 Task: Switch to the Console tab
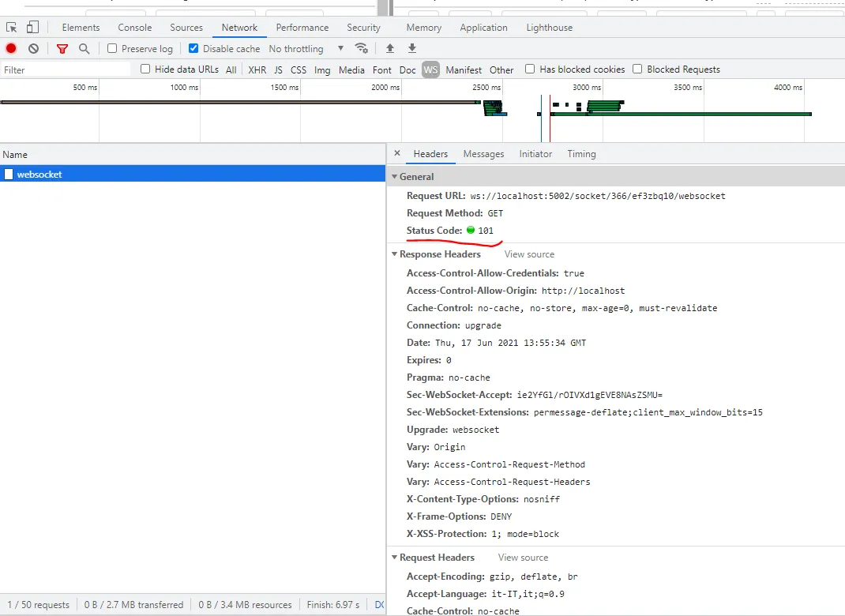tap(135, 28)
